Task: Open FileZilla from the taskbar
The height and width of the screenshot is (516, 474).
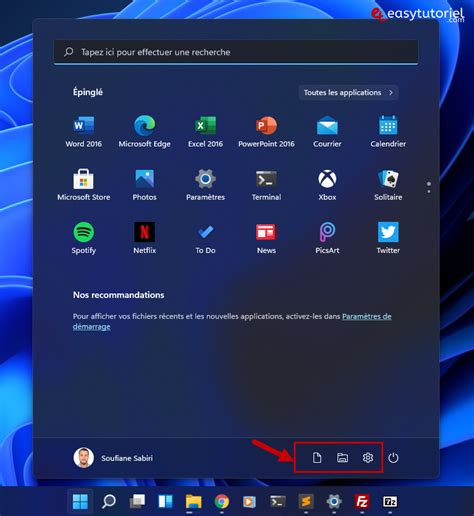Action: tap(362, 501)
